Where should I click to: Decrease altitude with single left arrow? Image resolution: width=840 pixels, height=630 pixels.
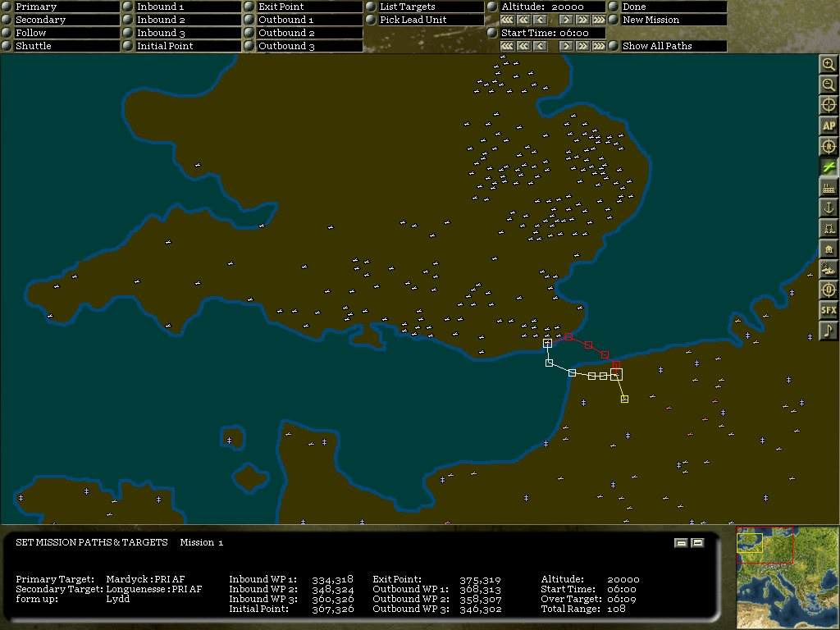click(x=540, y=20)
